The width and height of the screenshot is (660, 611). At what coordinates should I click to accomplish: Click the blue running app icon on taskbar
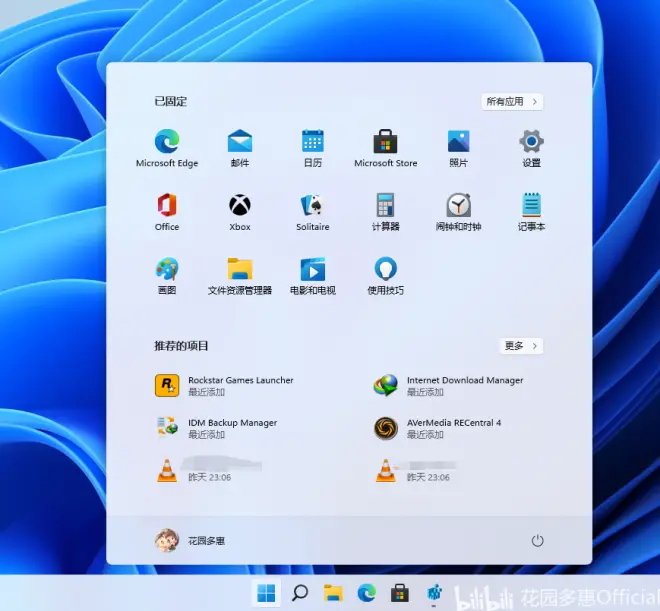coord(434,593)
